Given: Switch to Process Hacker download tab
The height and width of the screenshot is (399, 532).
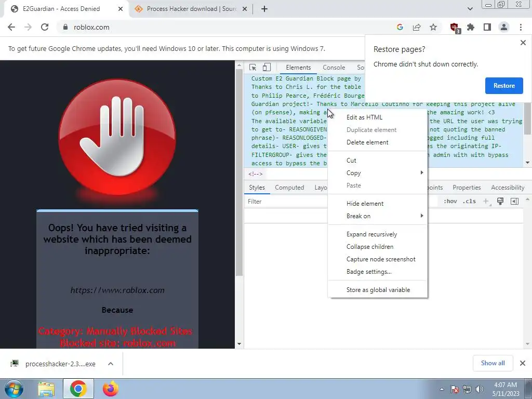Looking at the screenshot, I should [x=191, y=9].
